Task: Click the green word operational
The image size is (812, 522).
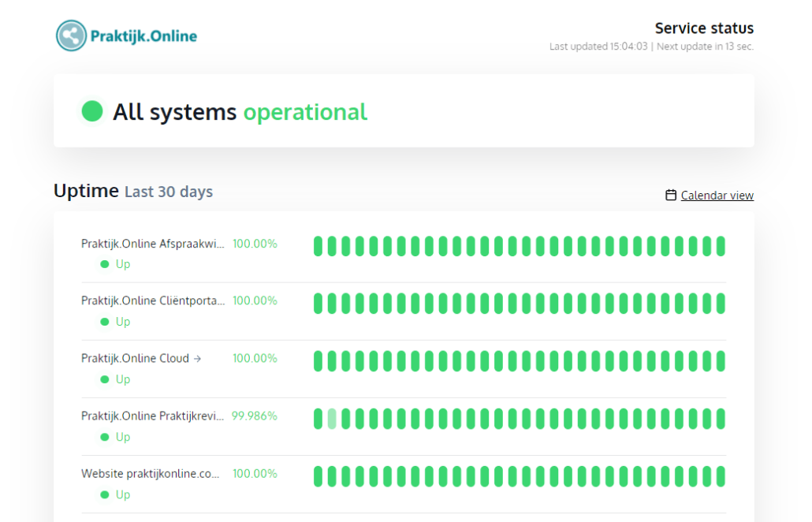Action: [x=306, y=113]
